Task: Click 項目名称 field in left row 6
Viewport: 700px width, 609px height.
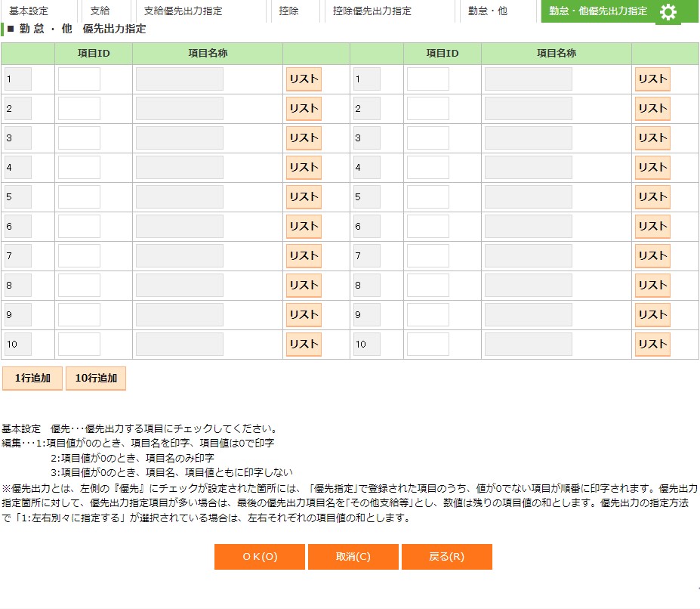Action: coord(180,227)
